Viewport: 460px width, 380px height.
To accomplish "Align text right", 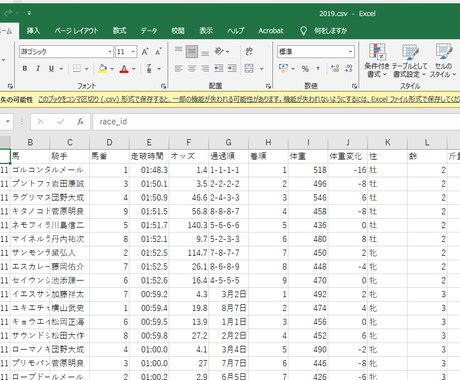I will point(205,68).
